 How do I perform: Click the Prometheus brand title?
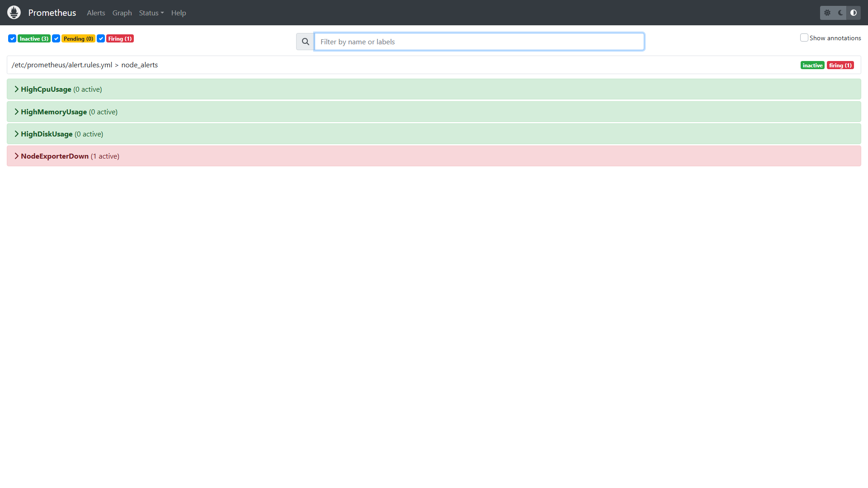click(52, 13)
